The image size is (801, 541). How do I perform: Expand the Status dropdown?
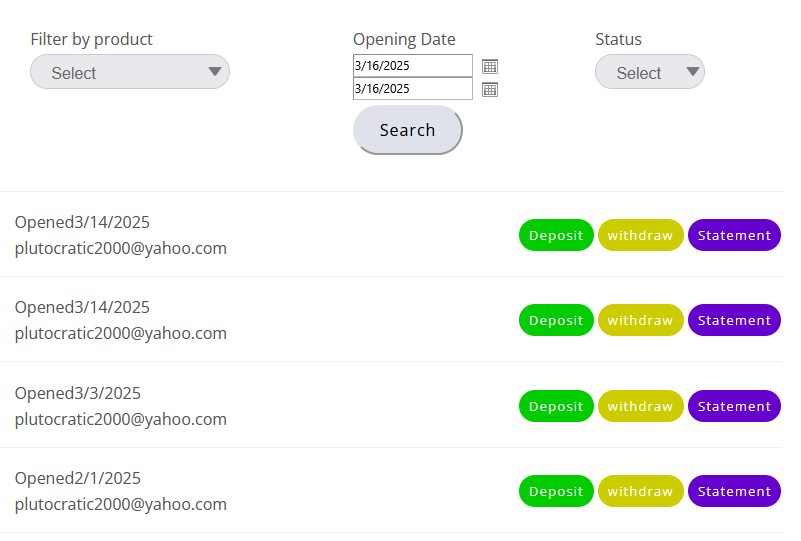[650, 72]
